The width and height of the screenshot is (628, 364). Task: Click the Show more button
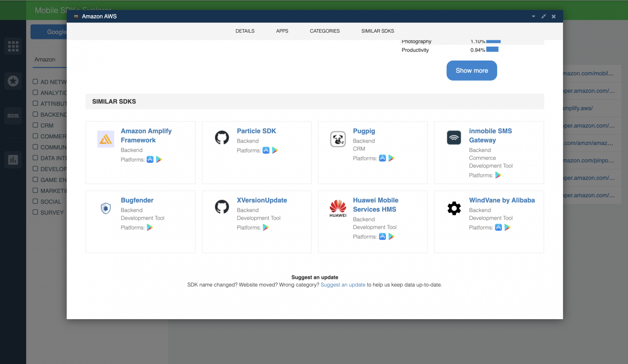471,70
